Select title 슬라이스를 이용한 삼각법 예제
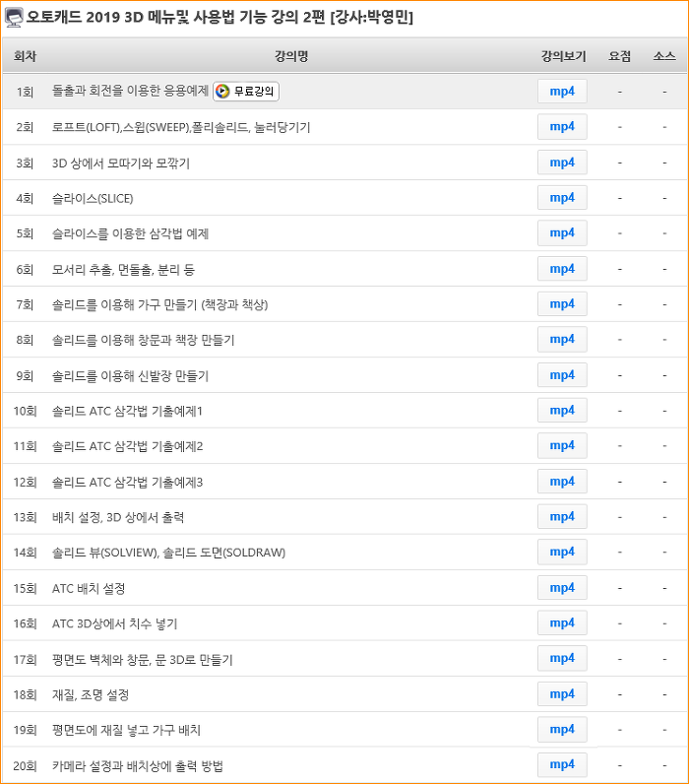 click(130, 233)
